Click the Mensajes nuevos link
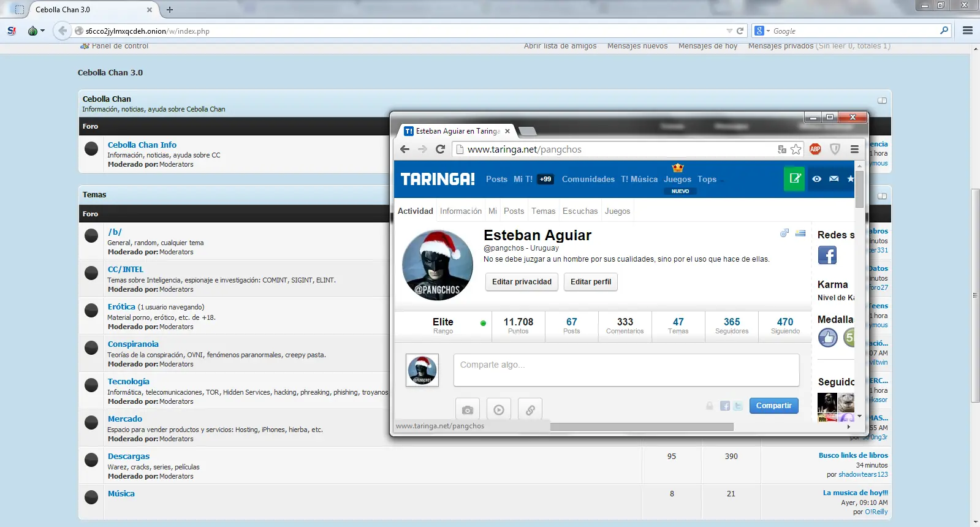980x527 pixels. 637,46
